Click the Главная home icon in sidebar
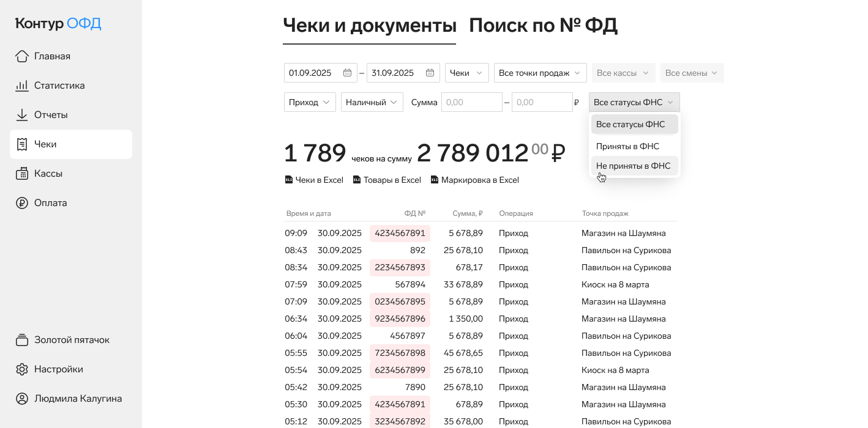Viewport: 868px width, 428px height. (22, 56)
